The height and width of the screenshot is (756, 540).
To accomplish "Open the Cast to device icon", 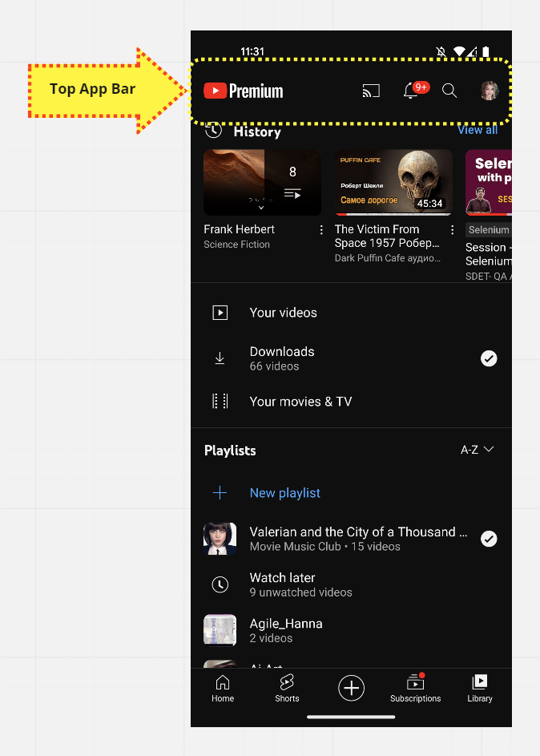I will pos(371,91).
